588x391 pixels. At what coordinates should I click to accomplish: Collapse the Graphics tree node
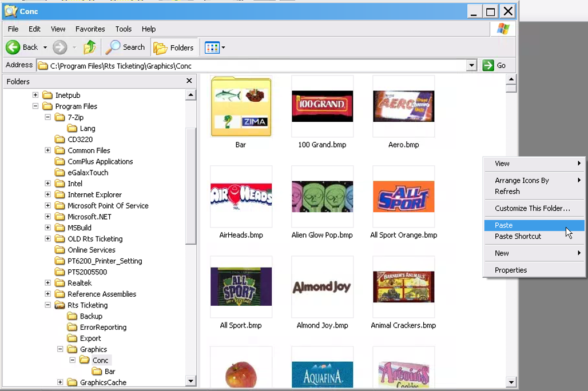click(60, 349)
